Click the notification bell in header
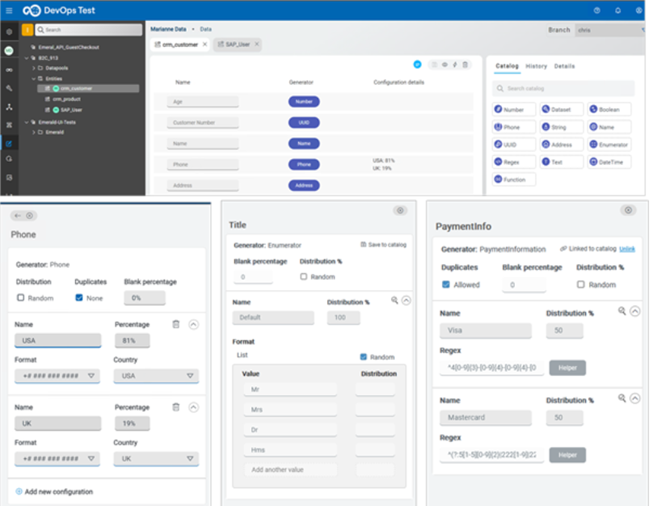This screenshot has height=506, width=653. tap(619, 10)
